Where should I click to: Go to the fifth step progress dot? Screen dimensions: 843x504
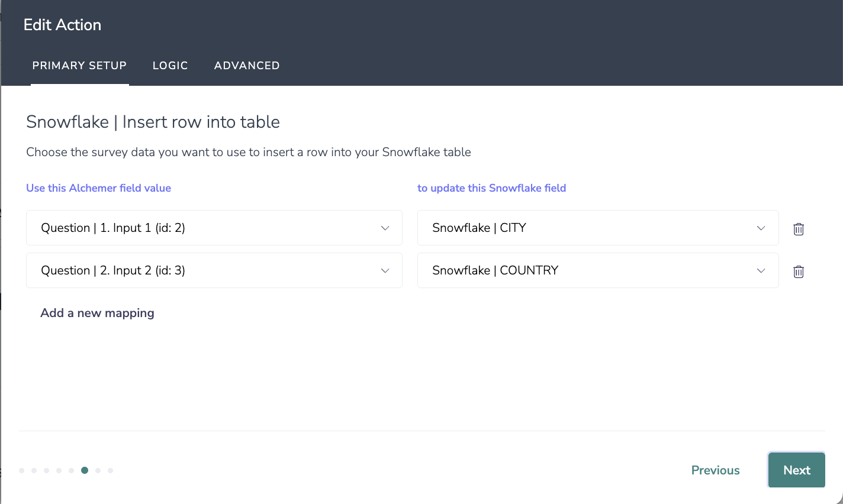[72, 471]
